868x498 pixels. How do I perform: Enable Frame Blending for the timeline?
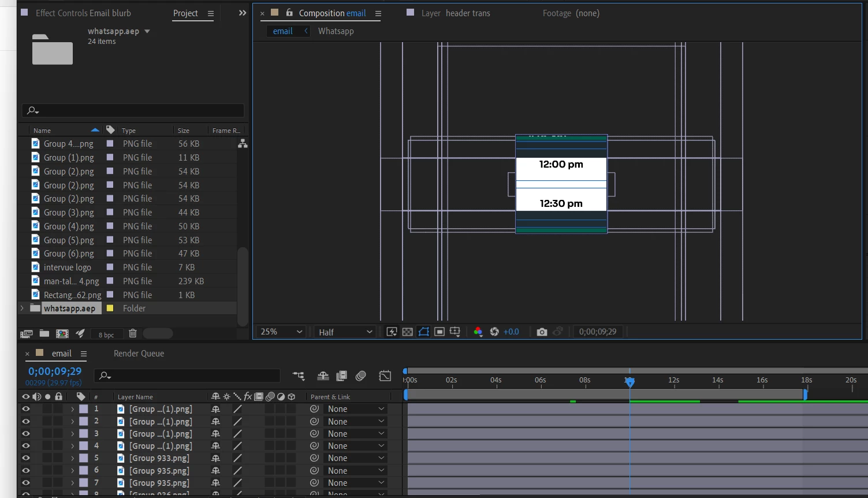[x=341, y=376]
